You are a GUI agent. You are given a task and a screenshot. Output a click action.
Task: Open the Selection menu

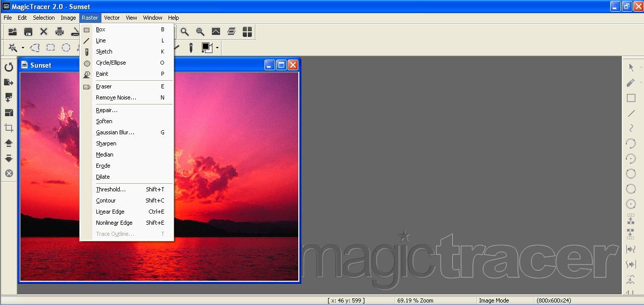click(44, 18)
